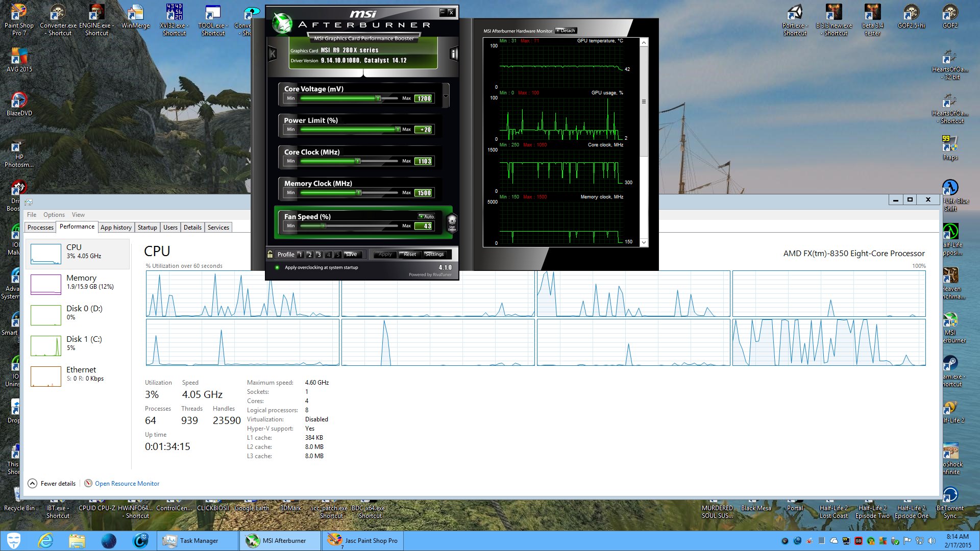Image resolution: width=980 pixels, height=551 pixels.
Task: Open the WinMerge desktop icon
Action: coord(135,16)
